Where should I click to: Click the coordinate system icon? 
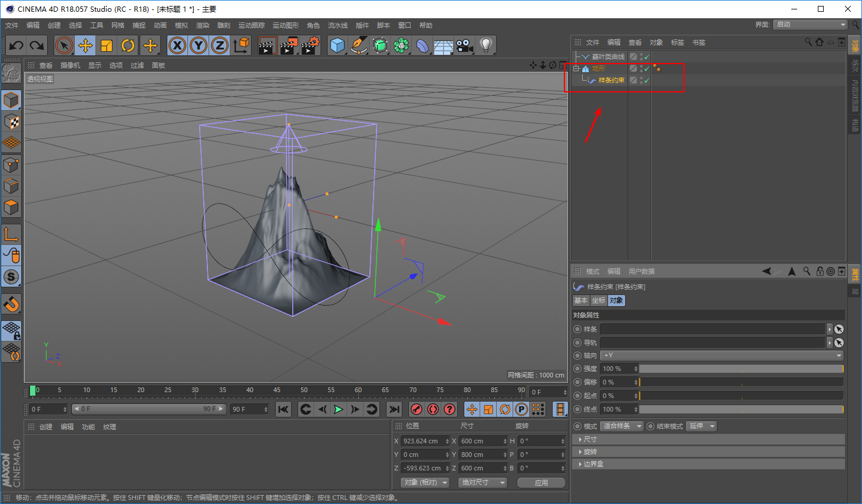coord(241,45)
